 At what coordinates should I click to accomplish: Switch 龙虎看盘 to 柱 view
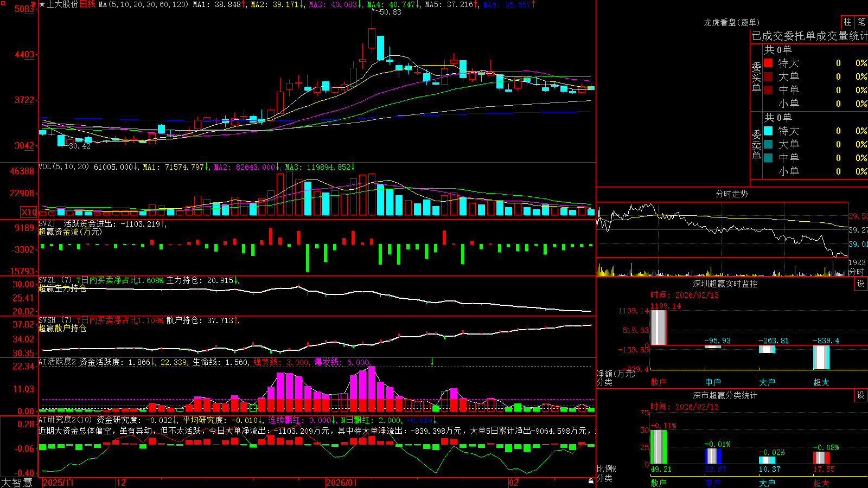click(x=847, y=22)
